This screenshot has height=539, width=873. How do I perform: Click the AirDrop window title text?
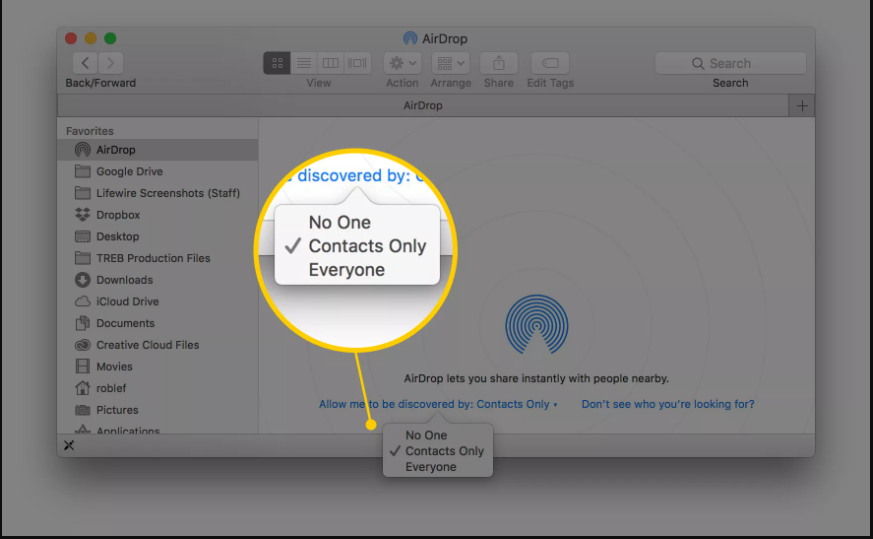coord(444,38)
